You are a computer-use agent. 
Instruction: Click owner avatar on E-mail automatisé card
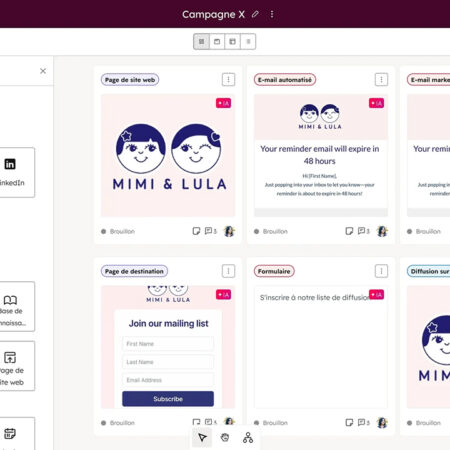click(x=382, y=231)
